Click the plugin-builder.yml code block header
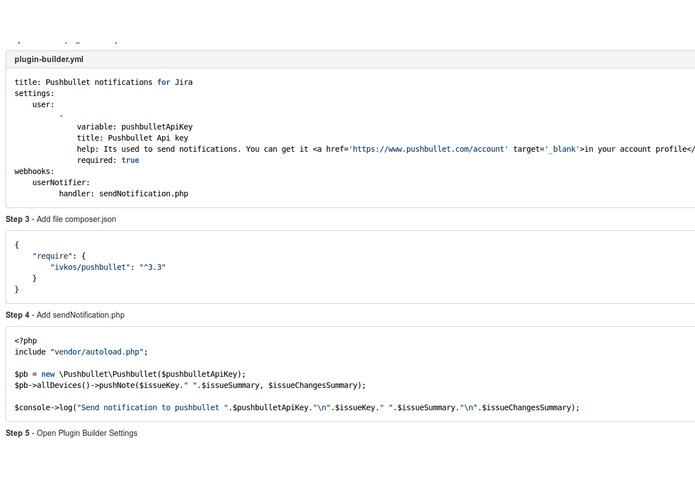The image size is (695, 494). tap(350, 59)
